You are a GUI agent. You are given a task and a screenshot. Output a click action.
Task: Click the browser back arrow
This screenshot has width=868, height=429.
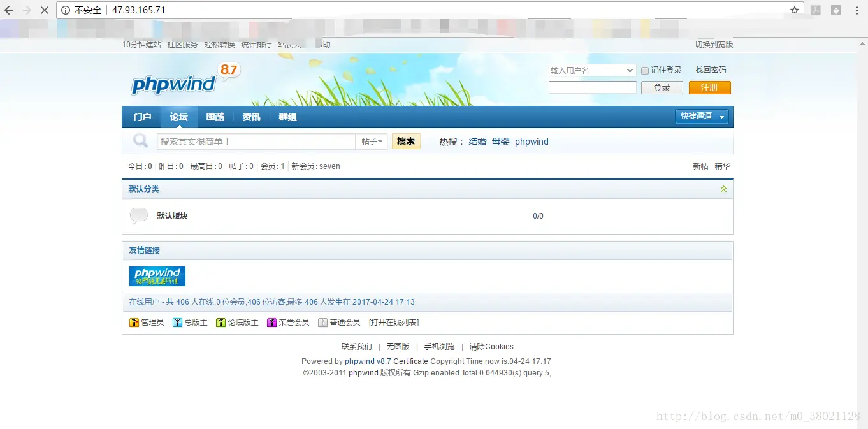9,10
